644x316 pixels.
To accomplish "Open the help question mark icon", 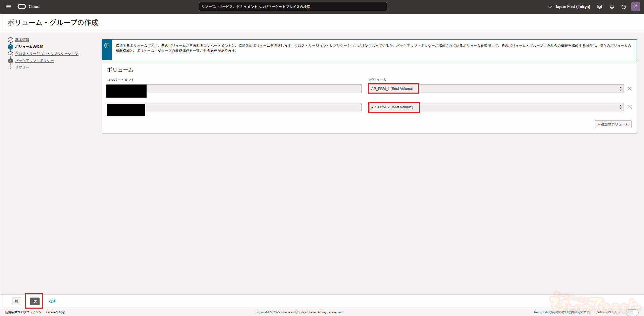I will point(624,7).
